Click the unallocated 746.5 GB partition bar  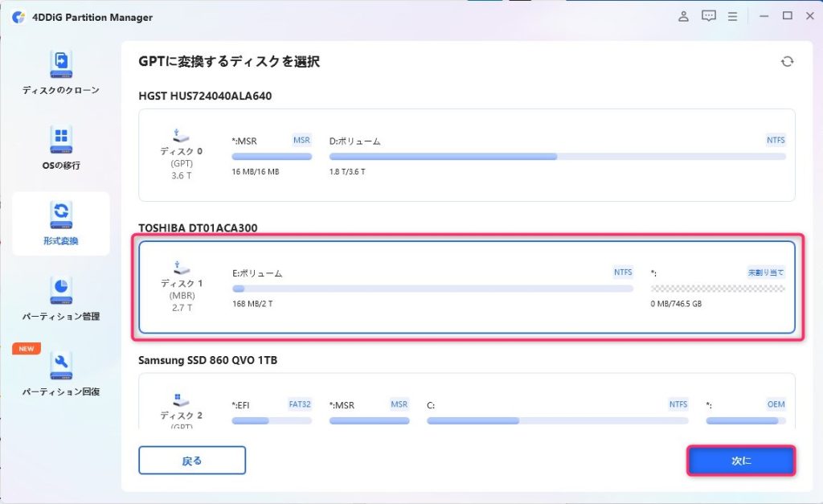click(x=717, y=288)
